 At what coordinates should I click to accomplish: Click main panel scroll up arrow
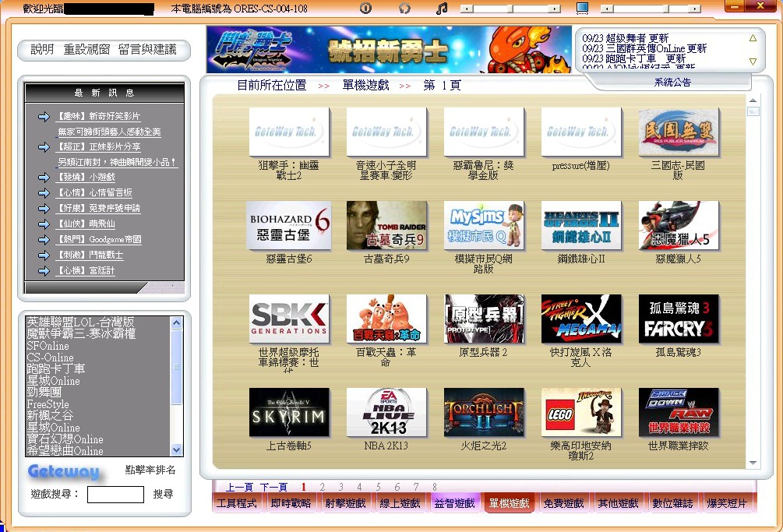tap(753, 100)
